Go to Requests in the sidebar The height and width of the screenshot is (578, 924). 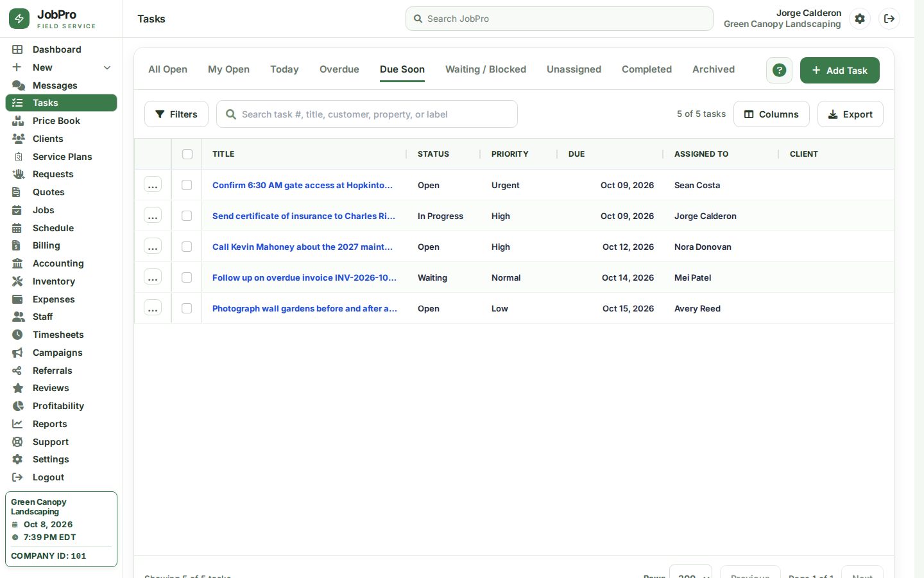61,174
